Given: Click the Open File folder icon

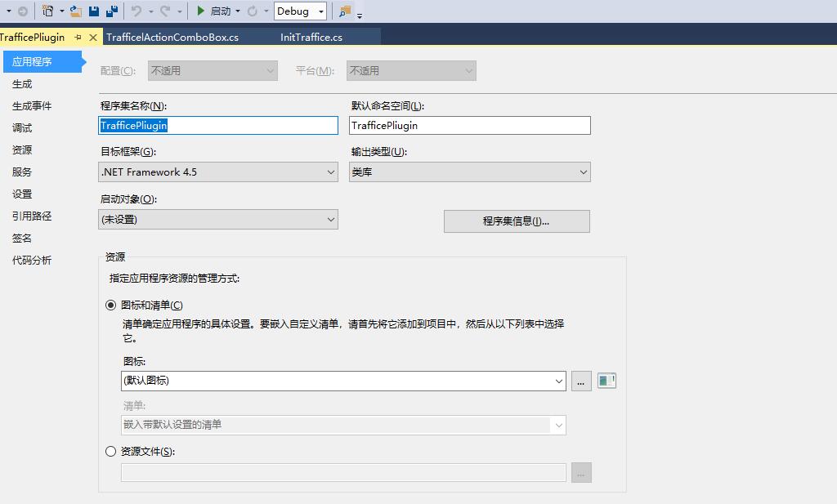Looking at the screenshot, I should 76,11.
